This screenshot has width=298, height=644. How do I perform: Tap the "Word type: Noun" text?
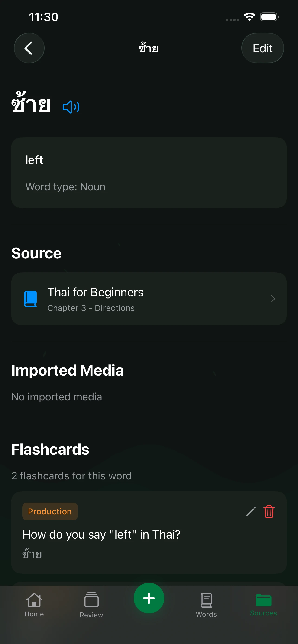pos(65,187)
